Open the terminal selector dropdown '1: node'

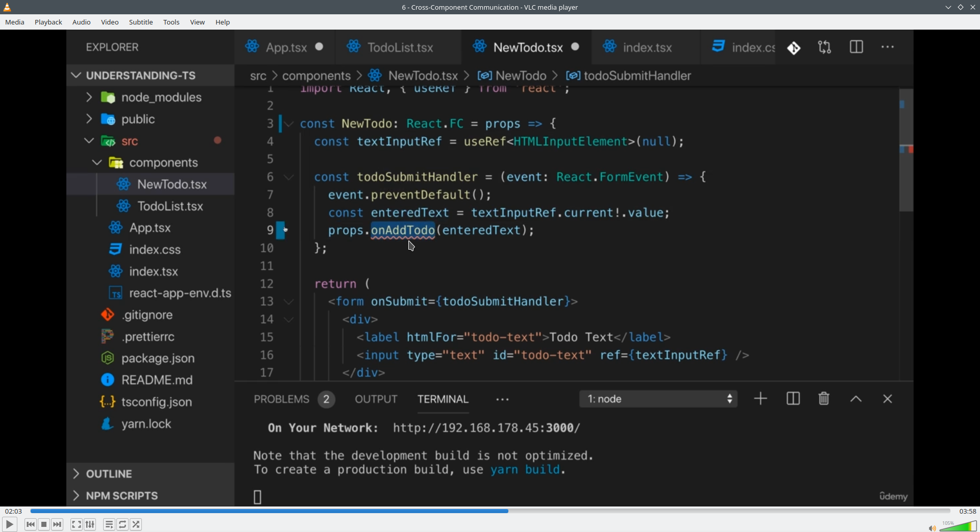click(658, 399)
